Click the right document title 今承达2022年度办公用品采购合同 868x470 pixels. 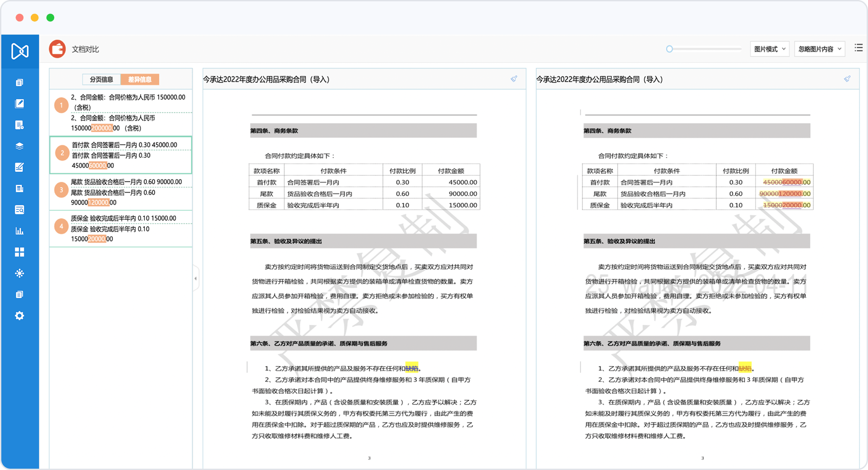coord(599,79)
